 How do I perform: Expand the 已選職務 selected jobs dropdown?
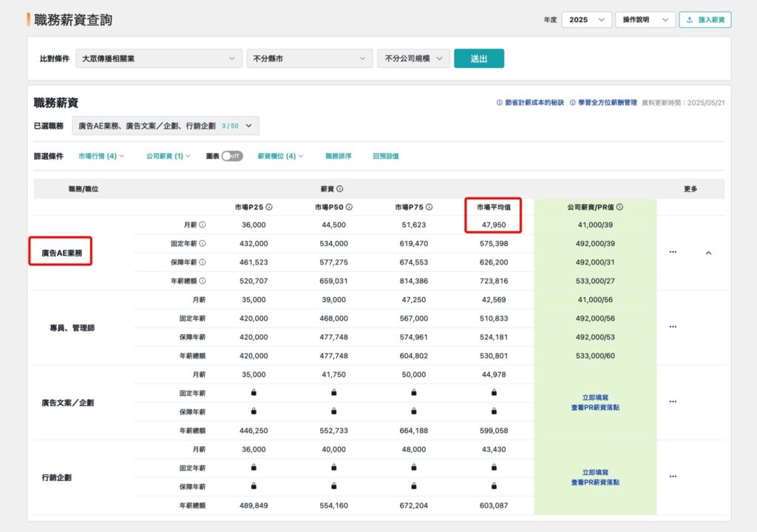[166, 126]
